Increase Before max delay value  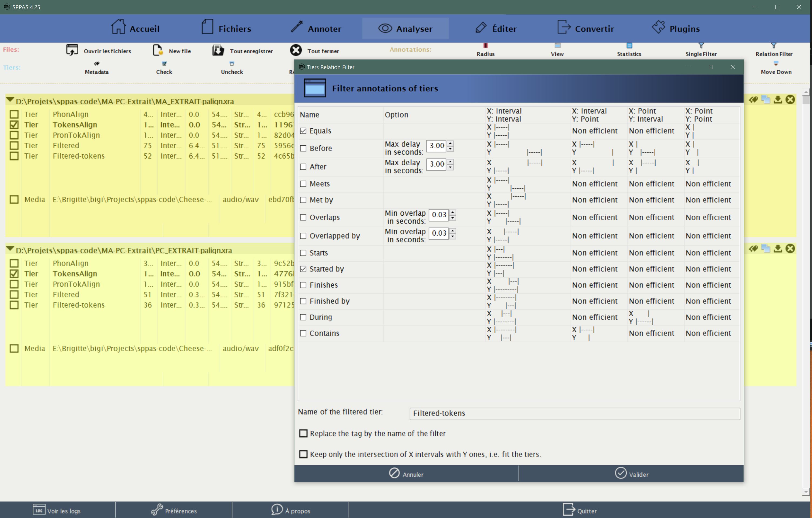pyautogui.click(x=450, y=143)
